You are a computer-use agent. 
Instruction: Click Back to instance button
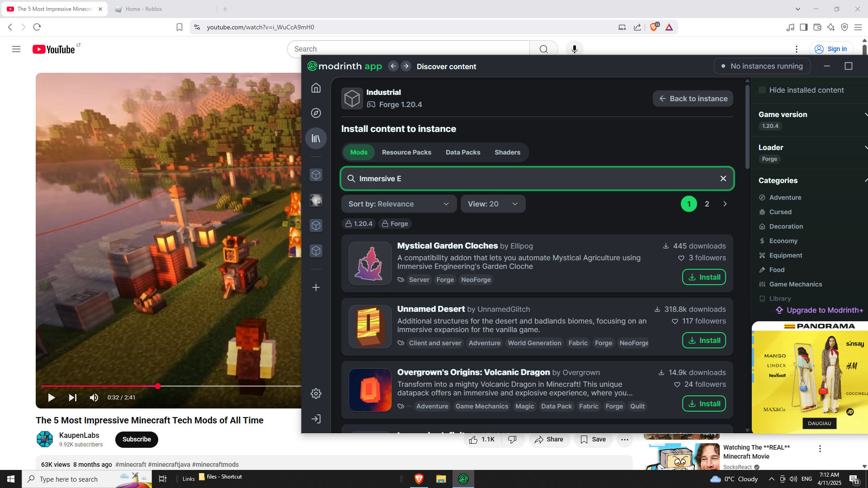(x=693, y=99)
